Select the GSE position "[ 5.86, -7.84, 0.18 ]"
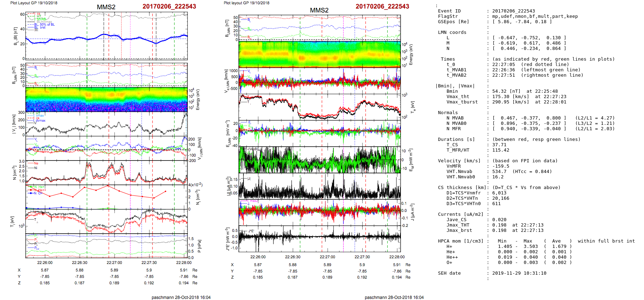644x300 pixels. [522, 22]
